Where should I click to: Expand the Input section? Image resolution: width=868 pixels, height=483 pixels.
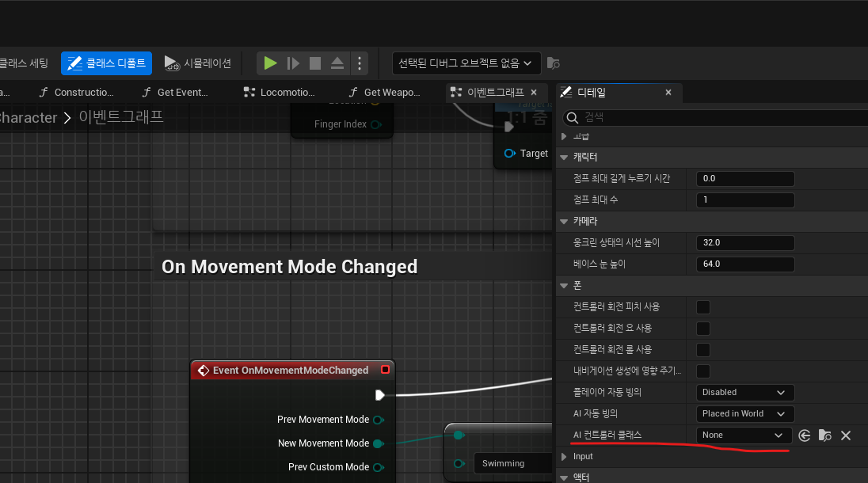coord(564,456)
